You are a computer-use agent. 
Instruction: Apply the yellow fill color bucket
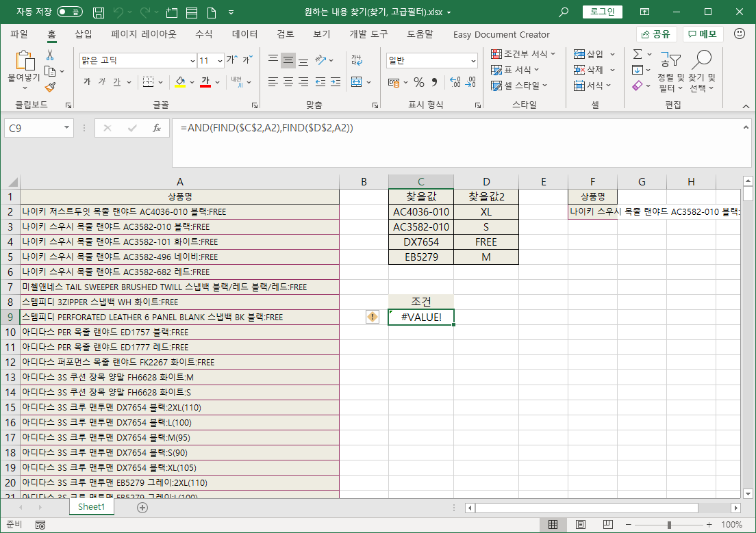(x=180, y=82)
